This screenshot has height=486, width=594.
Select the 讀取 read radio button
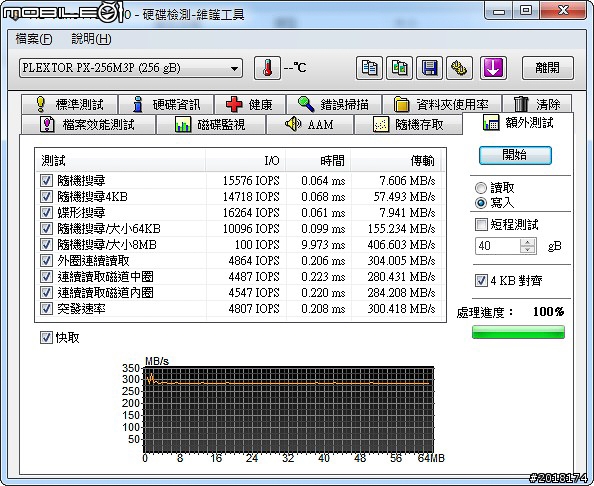click(x=481, y=188)
